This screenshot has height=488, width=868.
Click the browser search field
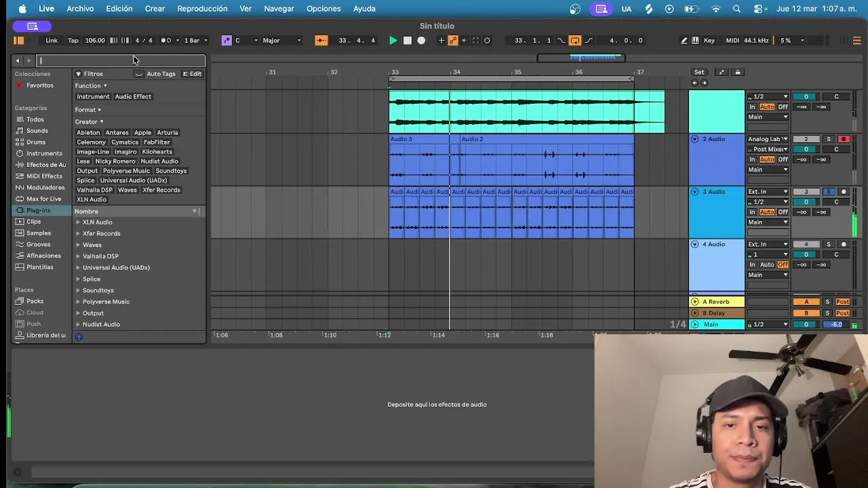(x=121, y=60)
